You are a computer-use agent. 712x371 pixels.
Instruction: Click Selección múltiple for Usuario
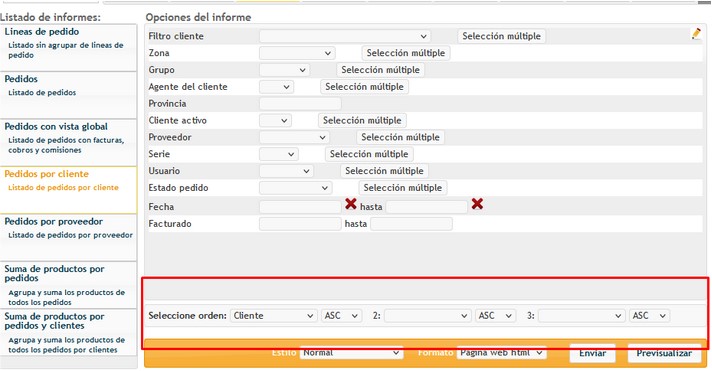tap(384, 171)
